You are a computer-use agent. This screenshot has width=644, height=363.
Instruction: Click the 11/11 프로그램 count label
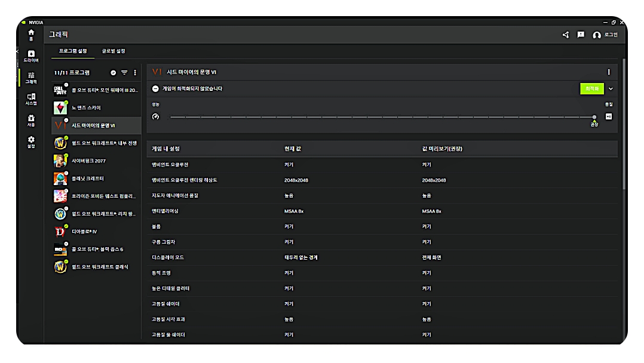(x=72, y=73)
